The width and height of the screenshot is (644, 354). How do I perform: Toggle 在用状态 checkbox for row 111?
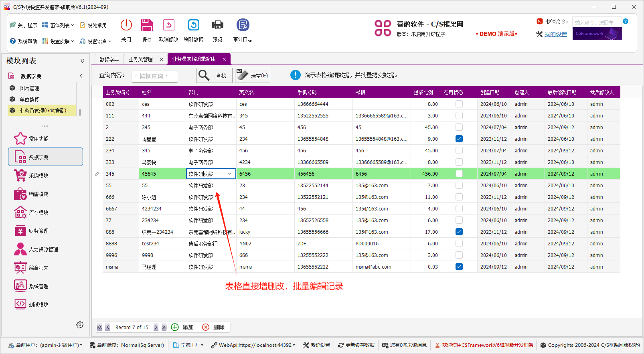(x=459, y=115)
